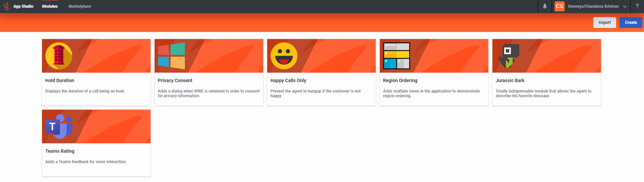This screenshot has height=182, width=644.
Task: Open the Region Ordering module title
Action: pyautogui.click(x=400, y=81)
